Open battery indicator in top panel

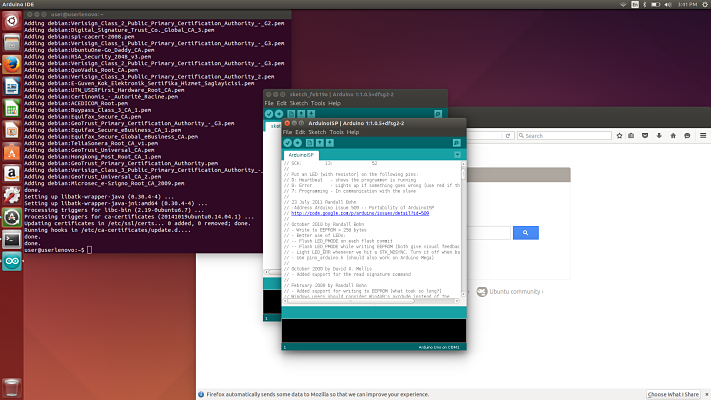pyautogui.click(x=656, y=4)
